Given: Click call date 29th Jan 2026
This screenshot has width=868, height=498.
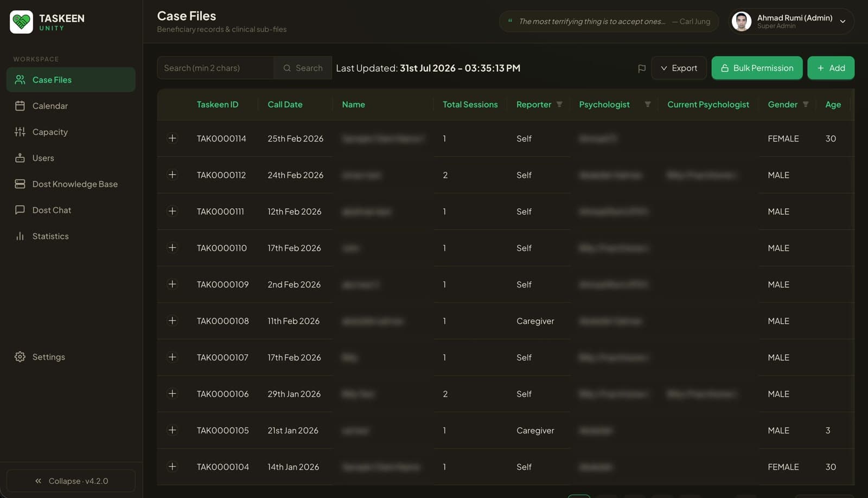Looking at the screenshot, I should point(294,394).
